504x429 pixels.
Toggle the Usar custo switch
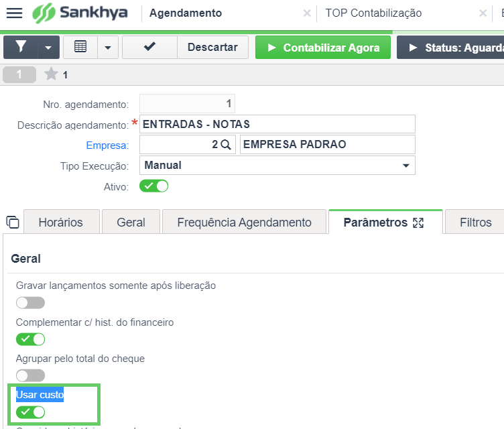click(31, 412)
